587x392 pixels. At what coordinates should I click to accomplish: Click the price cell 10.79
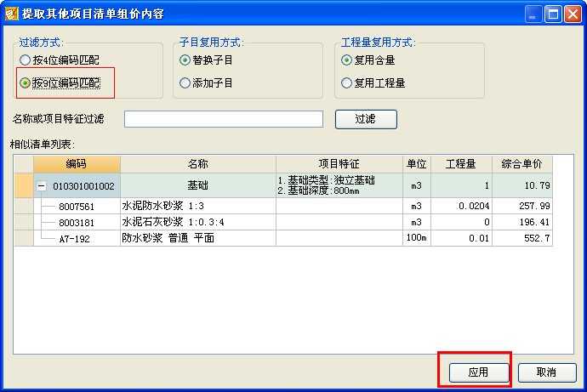pos(522,185)
